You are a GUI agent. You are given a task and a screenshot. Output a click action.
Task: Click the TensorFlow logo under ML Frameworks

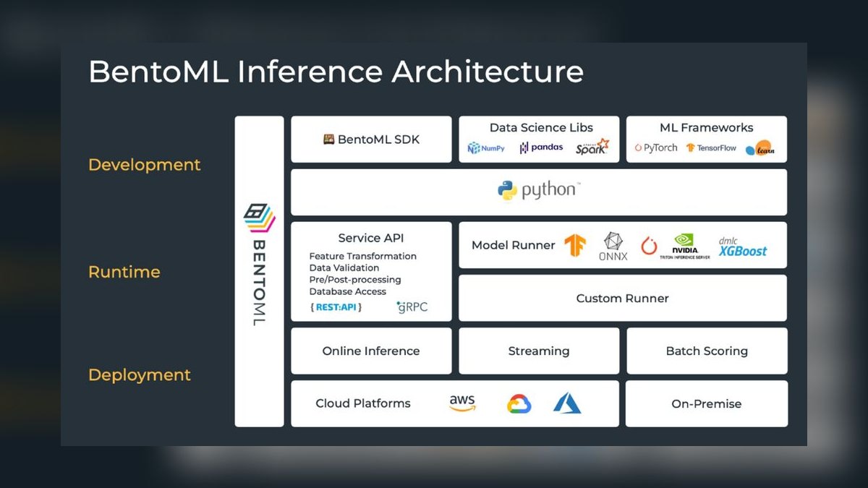click(711, 147)
